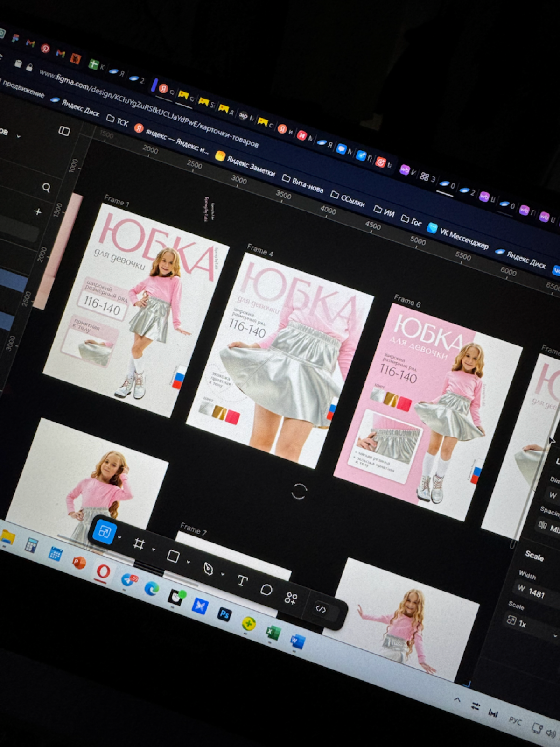
Task: Open Excel from the taskbar
Action: (x=273, y=632)
